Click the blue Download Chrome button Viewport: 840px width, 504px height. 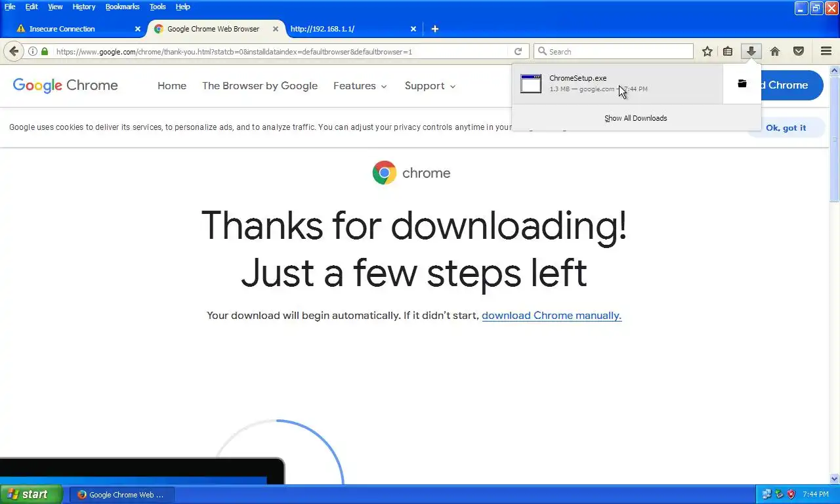(792, 85)
